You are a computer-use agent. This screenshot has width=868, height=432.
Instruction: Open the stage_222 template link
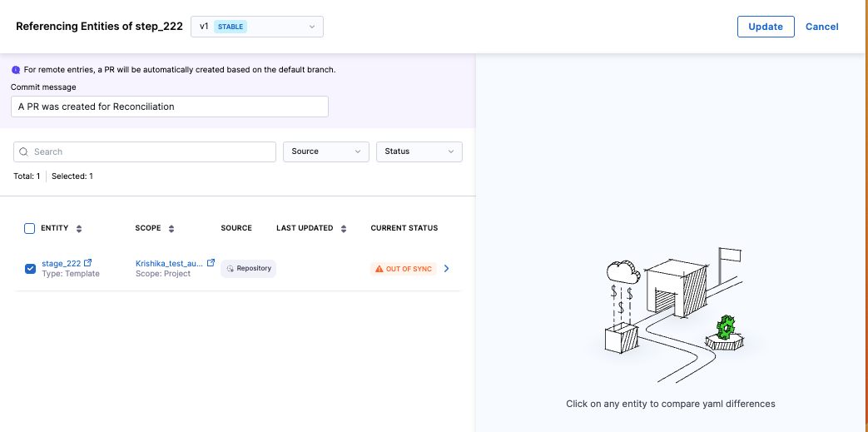pos(61,264)
